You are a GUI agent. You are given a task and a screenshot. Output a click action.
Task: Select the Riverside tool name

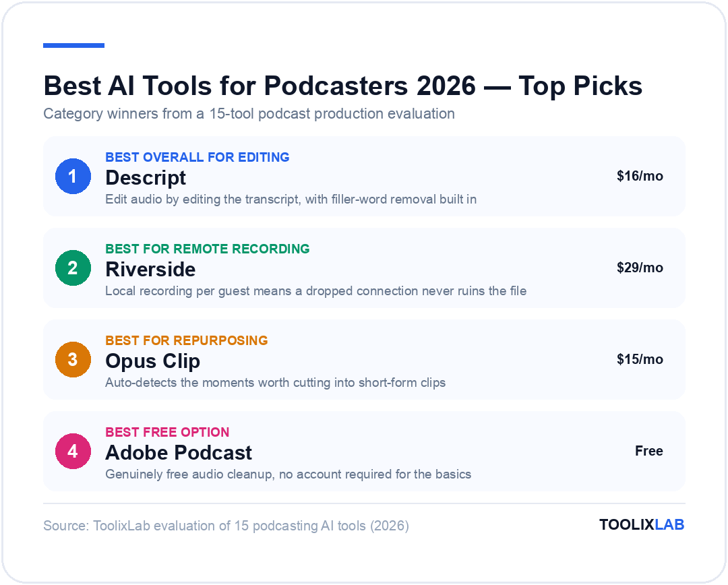(x=150, y=270)
